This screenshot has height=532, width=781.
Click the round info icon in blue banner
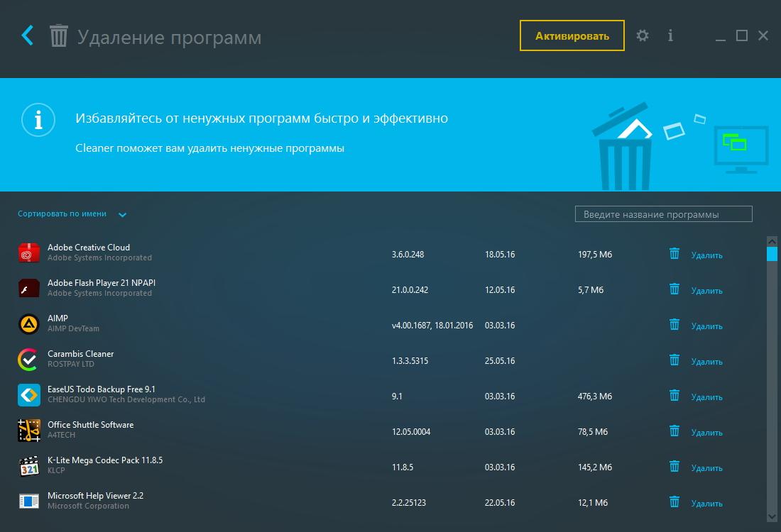[x=38, y=120]
